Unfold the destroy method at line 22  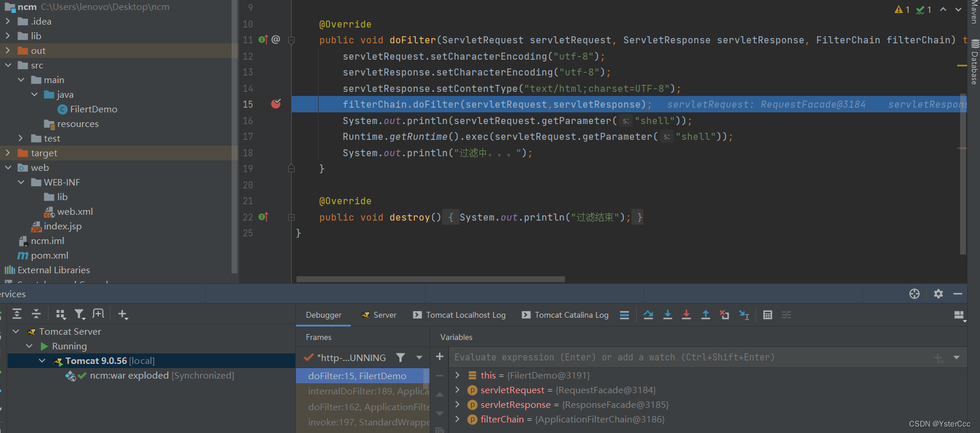point(291,217)
